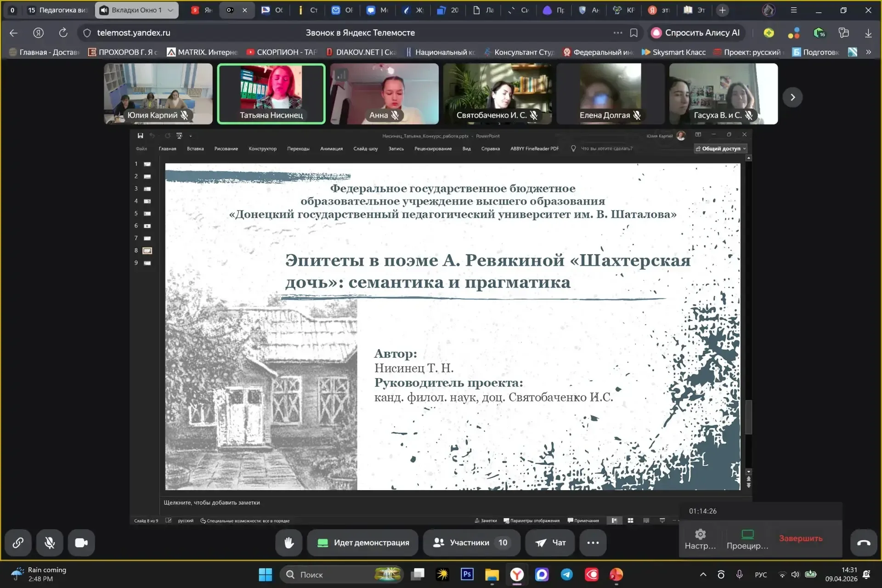Switch to the Педагогика browser tab
The width and height of the screenshot is (882, 588).
57,10
